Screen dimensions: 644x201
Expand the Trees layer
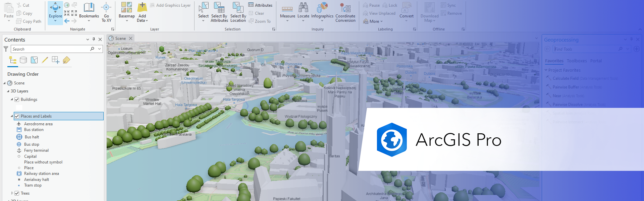12,193
